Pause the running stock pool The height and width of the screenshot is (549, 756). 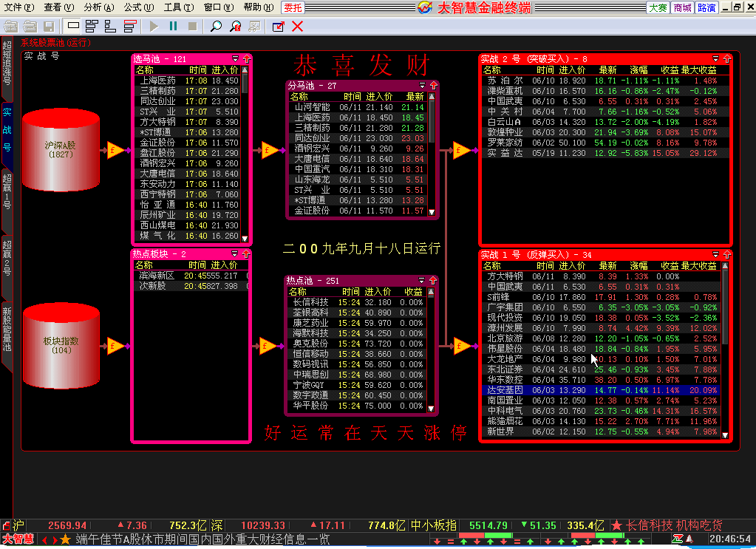coord(173,26)
